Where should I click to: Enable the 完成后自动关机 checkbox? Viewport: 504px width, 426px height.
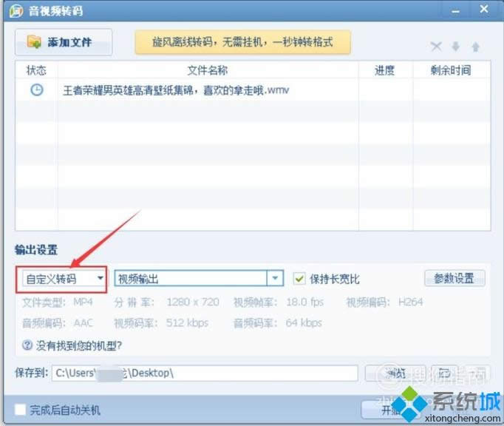pos(21,410)
